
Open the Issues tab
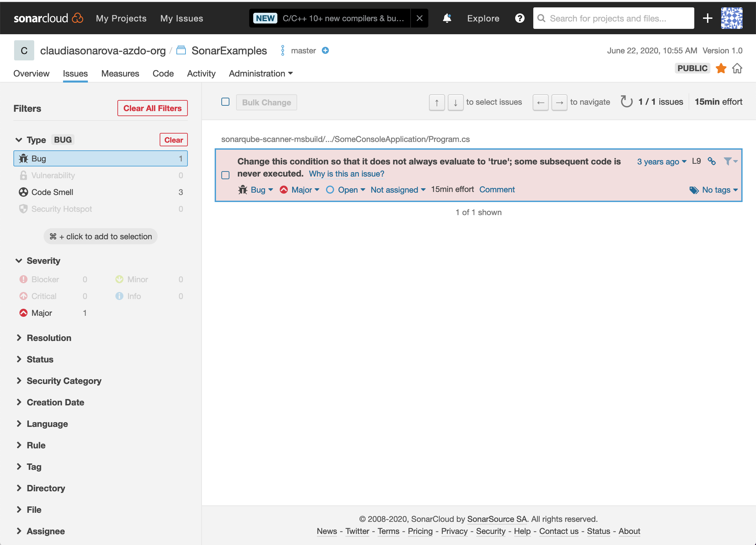pyautogui.click(x=76, y=73)
